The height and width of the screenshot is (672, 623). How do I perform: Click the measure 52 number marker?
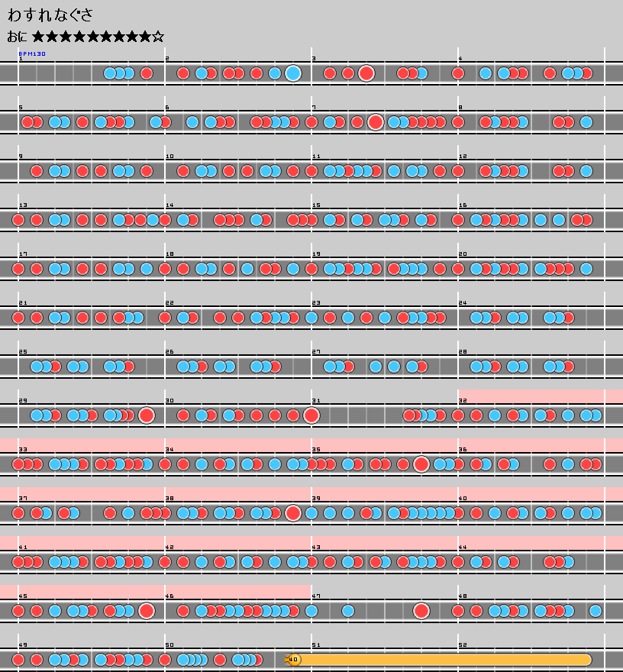click(x=463, y=645)
